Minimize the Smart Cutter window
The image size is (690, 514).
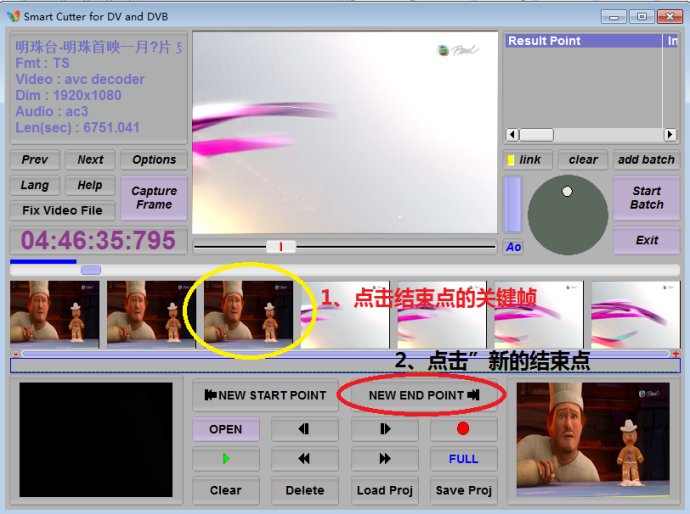point(614,17)
